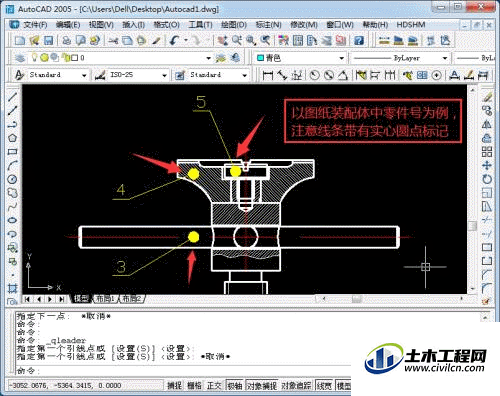Toggle 对象追踪 object tracking in status bar

296,386
